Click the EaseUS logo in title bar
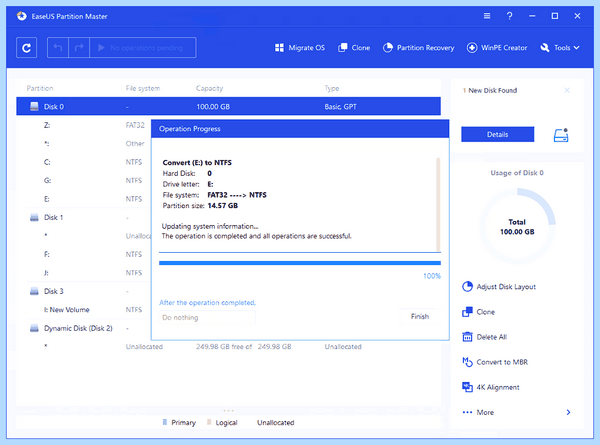Image resolution: width=600 pixels, height=445 pixels. 21,16
